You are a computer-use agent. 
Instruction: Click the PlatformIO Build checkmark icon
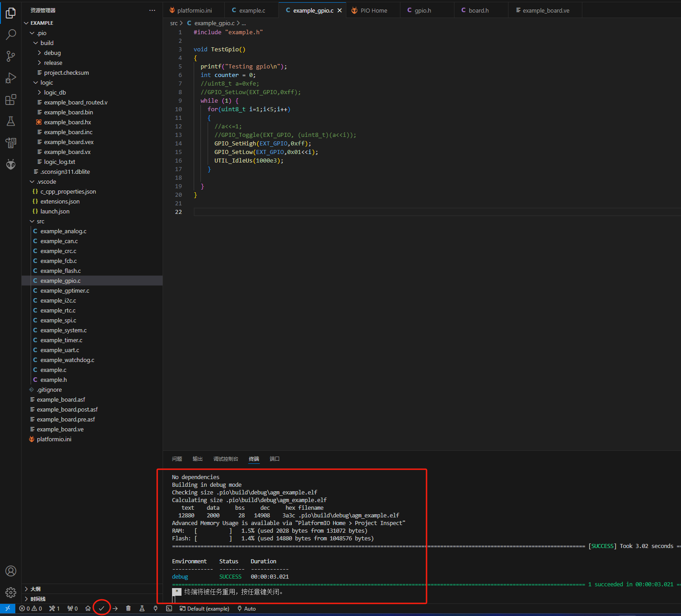pyautogui.click(x=102, y=608)
